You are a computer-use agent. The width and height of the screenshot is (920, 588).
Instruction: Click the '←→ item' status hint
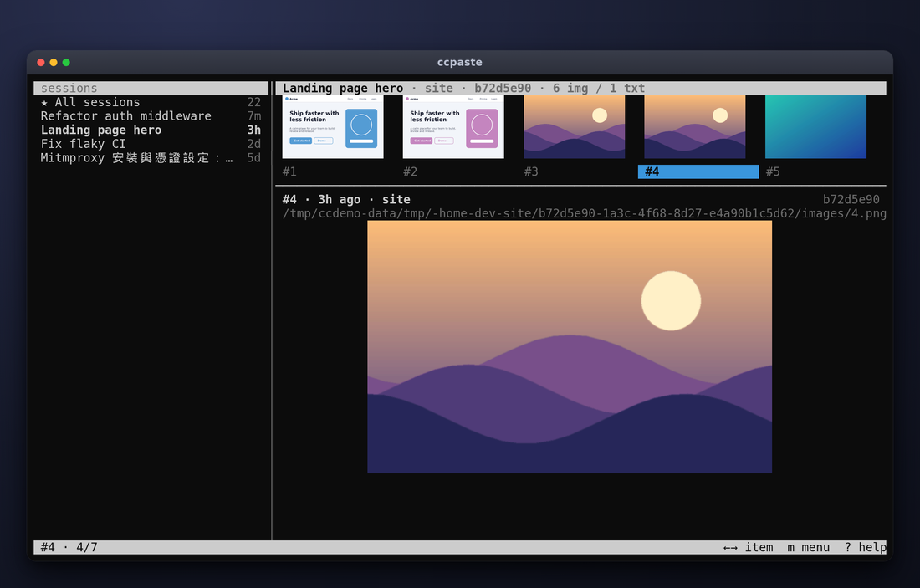tap(748, 548)
